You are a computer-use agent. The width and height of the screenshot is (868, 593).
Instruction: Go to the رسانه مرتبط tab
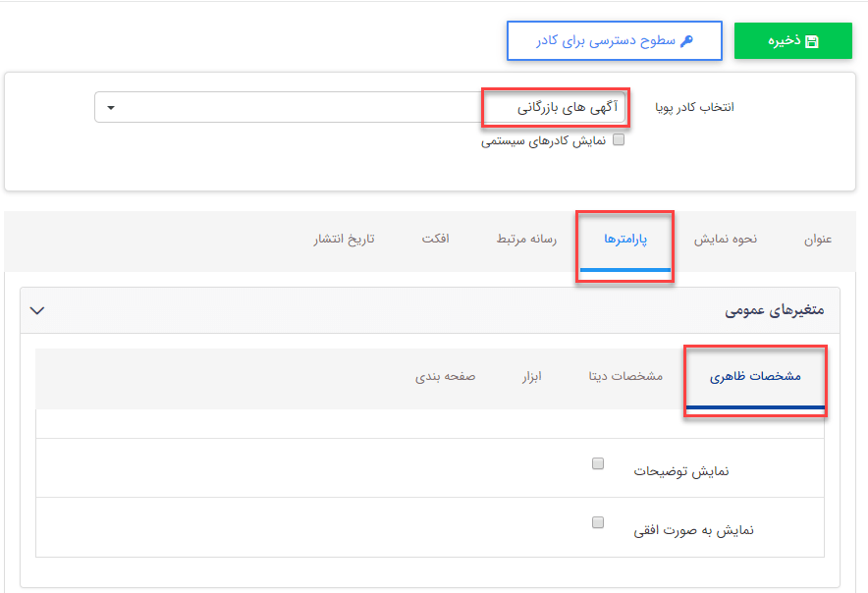click(x=526, y=239)
